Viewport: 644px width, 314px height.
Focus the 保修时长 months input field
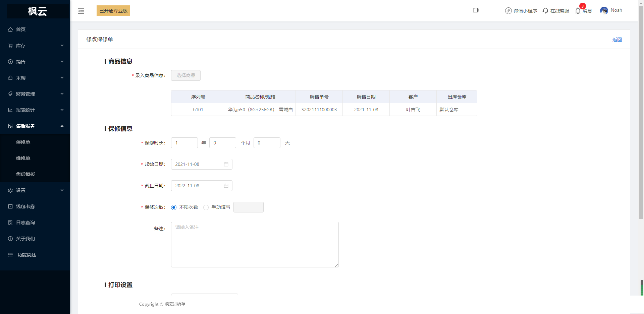coord(223,143)
